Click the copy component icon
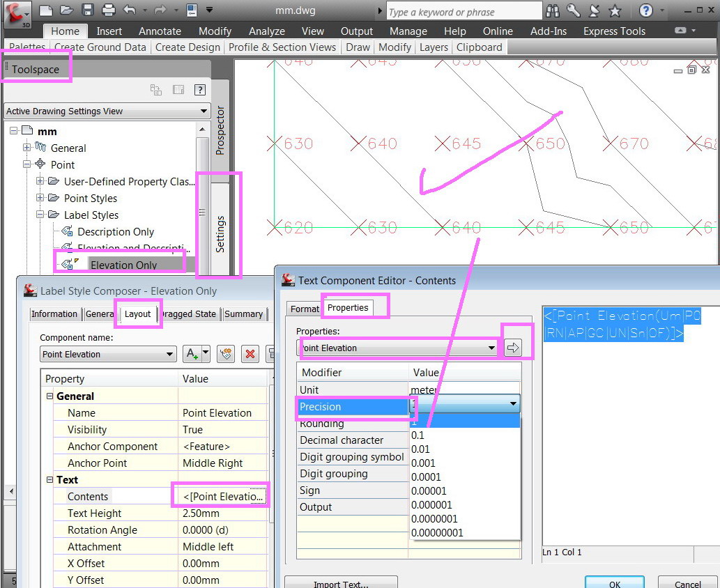 225,354
